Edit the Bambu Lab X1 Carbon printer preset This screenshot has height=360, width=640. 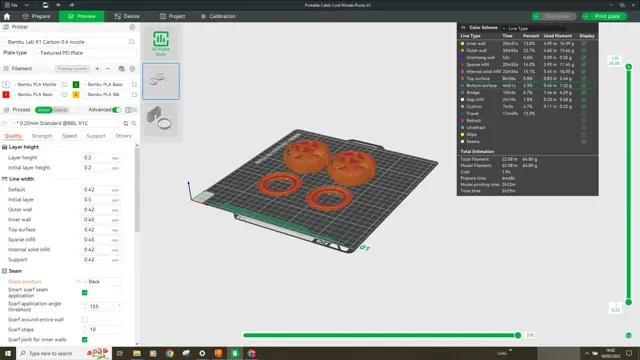click(x=132, y=42)
